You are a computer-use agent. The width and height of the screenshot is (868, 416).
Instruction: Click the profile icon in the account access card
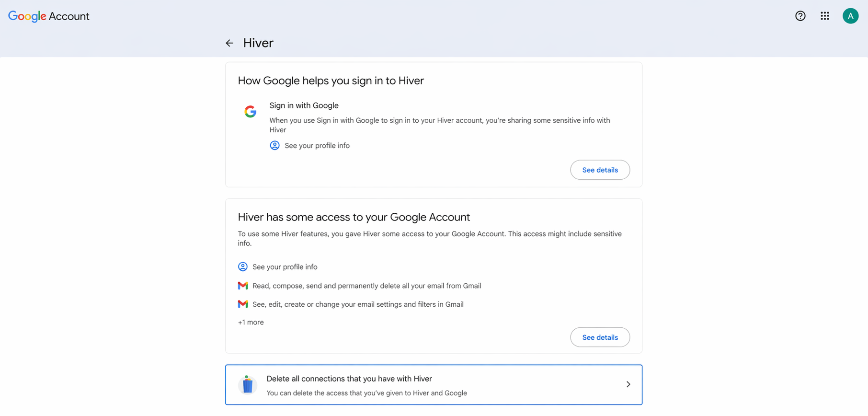[243, 266]
